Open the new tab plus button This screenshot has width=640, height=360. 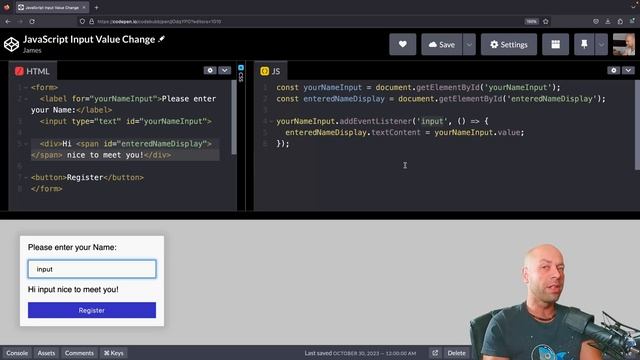point(96,7)
